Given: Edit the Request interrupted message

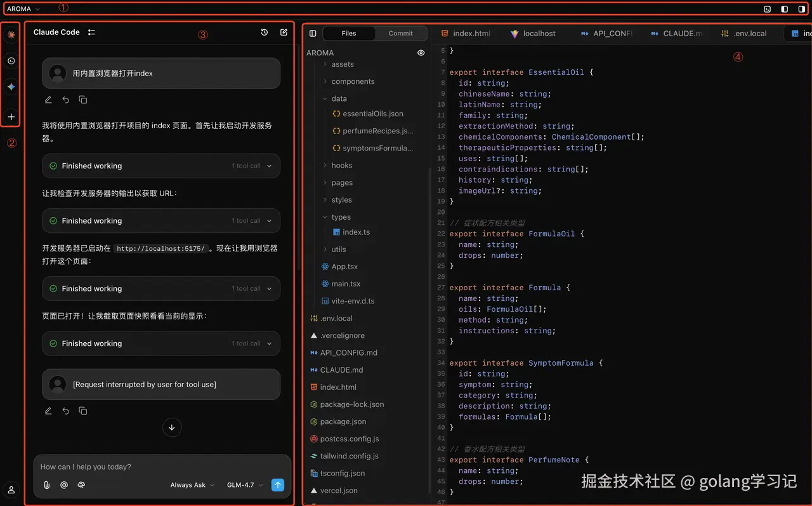Looking at the screenshot, I should (48, 411).
